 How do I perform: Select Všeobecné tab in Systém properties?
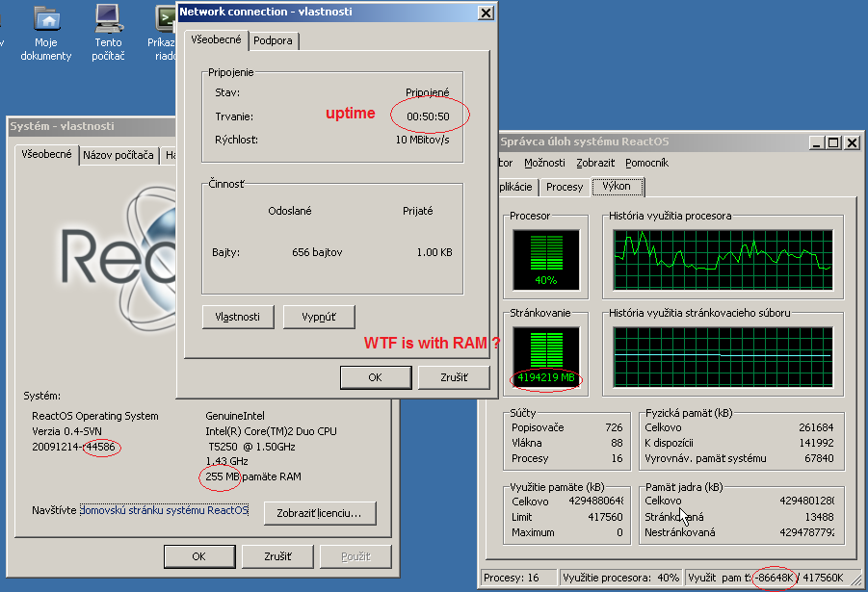(x=46, y=154)
